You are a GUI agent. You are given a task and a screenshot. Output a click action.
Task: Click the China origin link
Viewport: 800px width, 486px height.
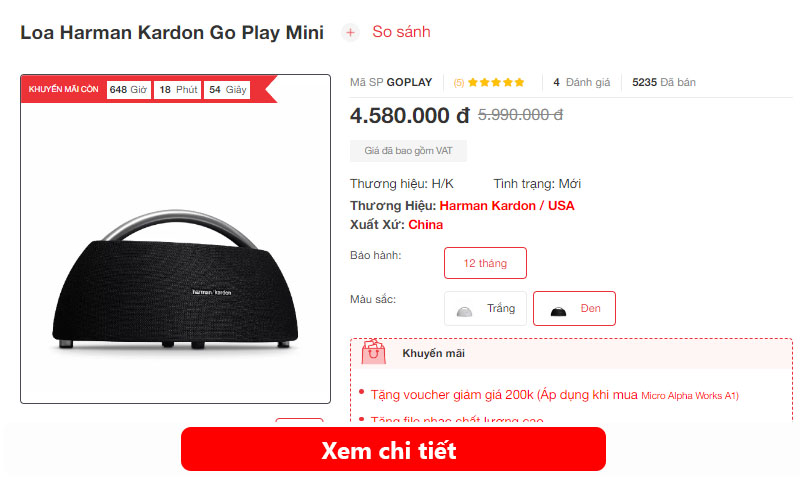[426, 225]
